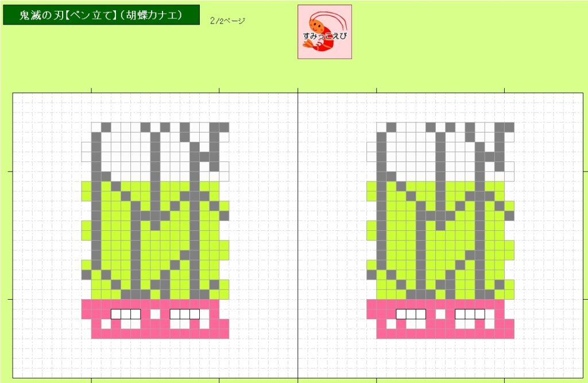This screenshot has height=383, width=588.
Task: Click the すみっこえび shrimp logo image
Action: (325, 32)
